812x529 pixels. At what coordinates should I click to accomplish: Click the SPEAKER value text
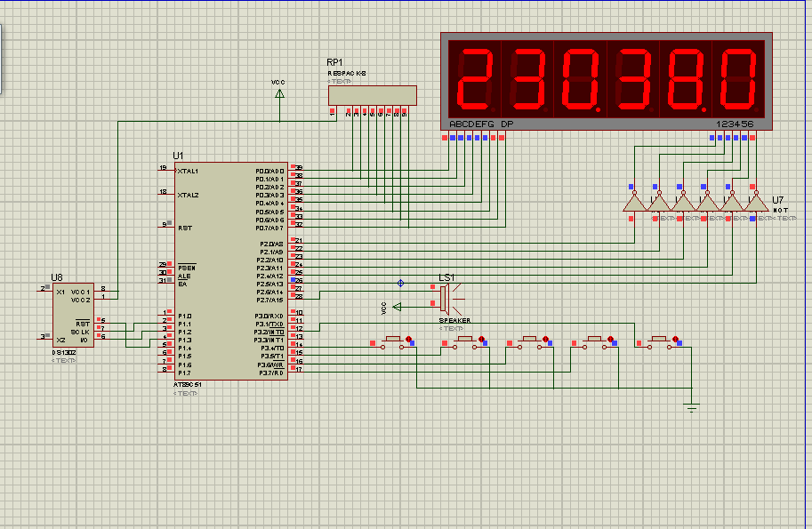pyautogui.click(x=454, y=320)
